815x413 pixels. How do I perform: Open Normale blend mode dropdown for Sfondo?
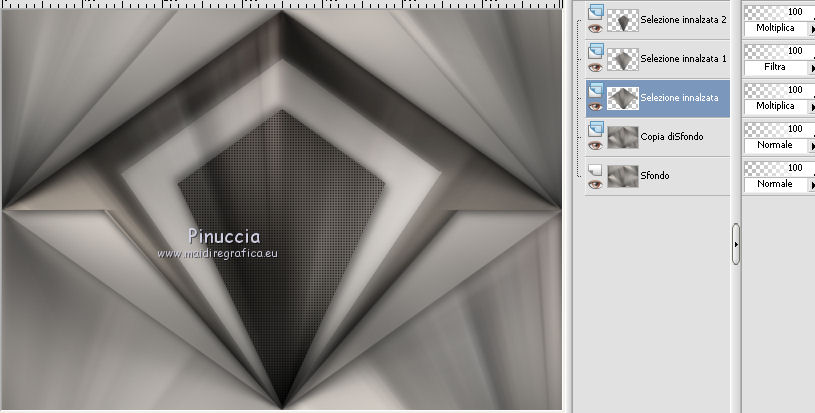coord(775,184)
